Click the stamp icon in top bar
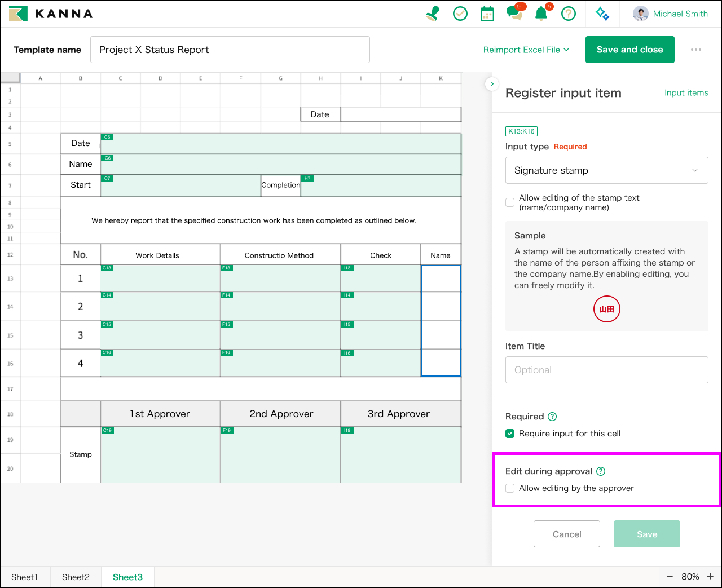 tap(433, 14)
